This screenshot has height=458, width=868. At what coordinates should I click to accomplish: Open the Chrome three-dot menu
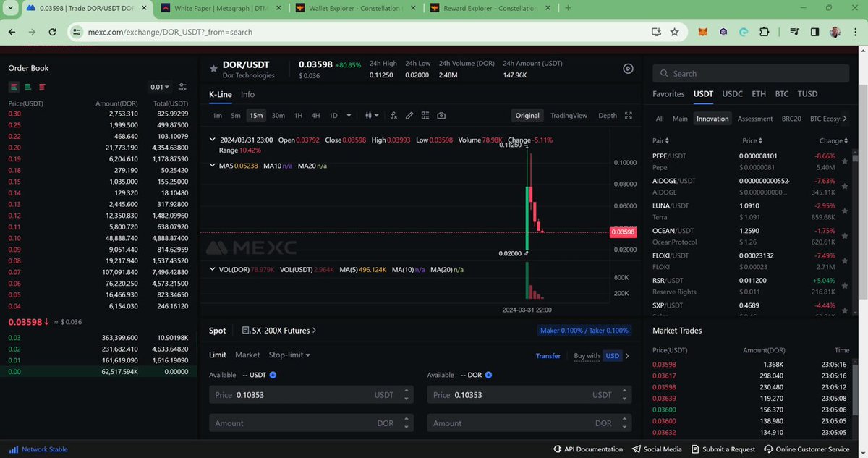[856, 32]
